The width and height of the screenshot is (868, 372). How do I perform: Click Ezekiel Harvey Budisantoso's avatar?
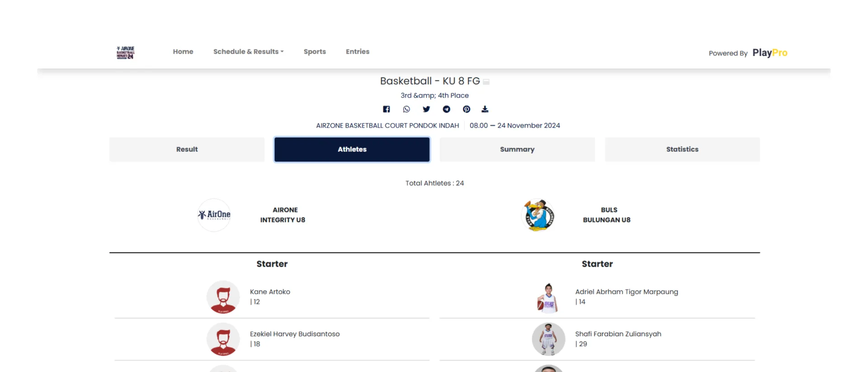(x=223, y=339)
